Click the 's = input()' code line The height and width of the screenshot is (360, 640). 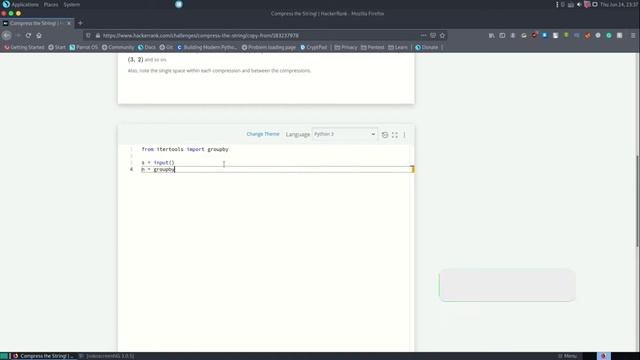pyautogui.click(x=158, y=162)
